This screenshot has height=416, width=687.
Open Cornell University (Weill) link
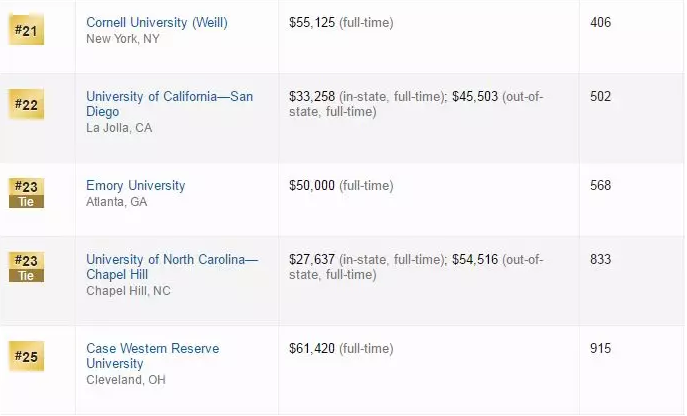157,22
